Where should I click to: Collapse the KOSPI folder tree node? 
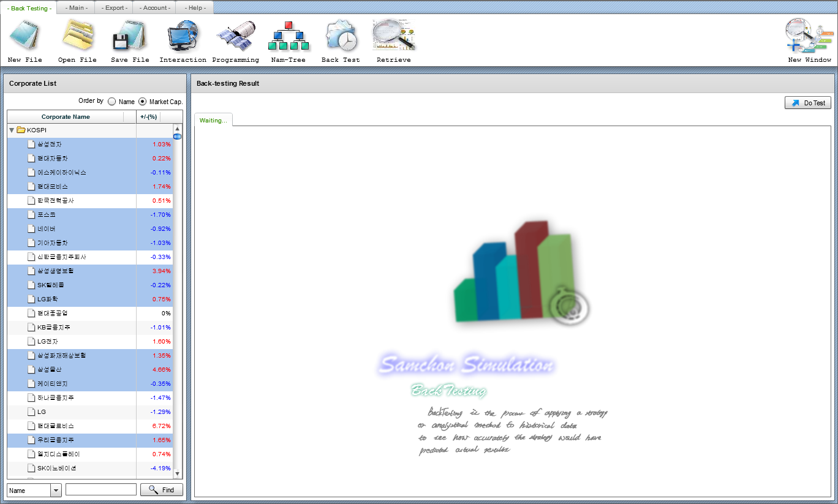pyautogui.click(x=12, y=130)
